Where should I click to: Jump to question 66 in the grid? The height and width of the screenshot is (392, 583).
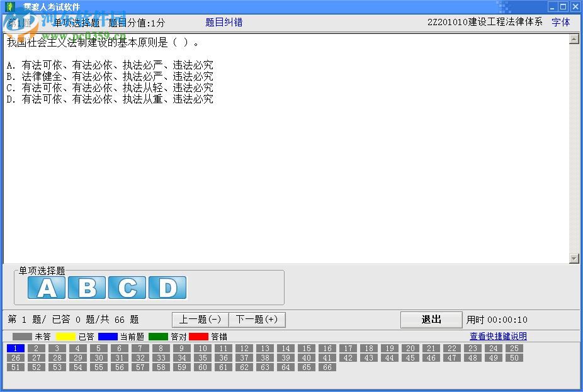coord(327,367)
